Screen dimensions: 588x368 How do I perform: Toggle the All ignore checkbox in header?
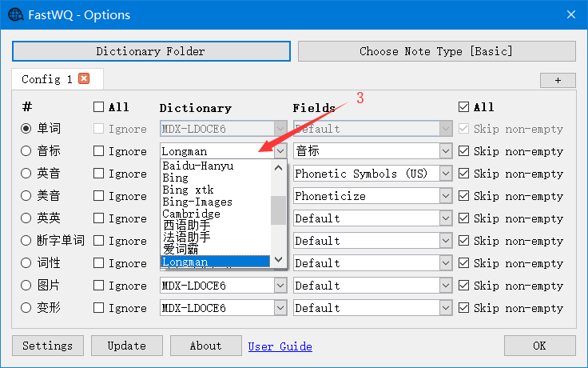coord(99,106)
